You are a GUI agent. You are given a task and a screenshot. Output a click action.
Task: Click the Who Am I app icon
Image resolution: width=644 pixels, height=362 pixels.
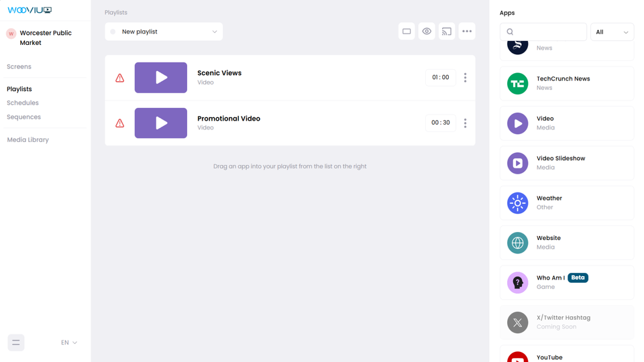pyautogui.click(x=517, y=282)
